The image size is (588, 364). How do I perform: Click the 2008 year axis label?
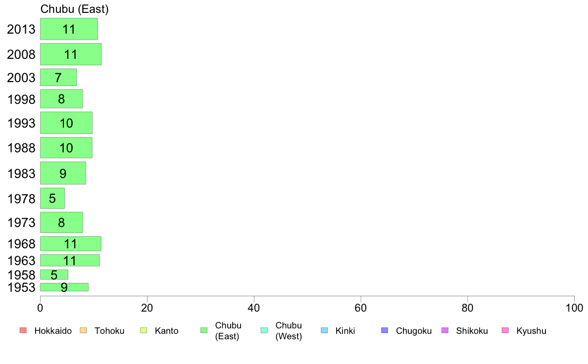click(21, 54)
